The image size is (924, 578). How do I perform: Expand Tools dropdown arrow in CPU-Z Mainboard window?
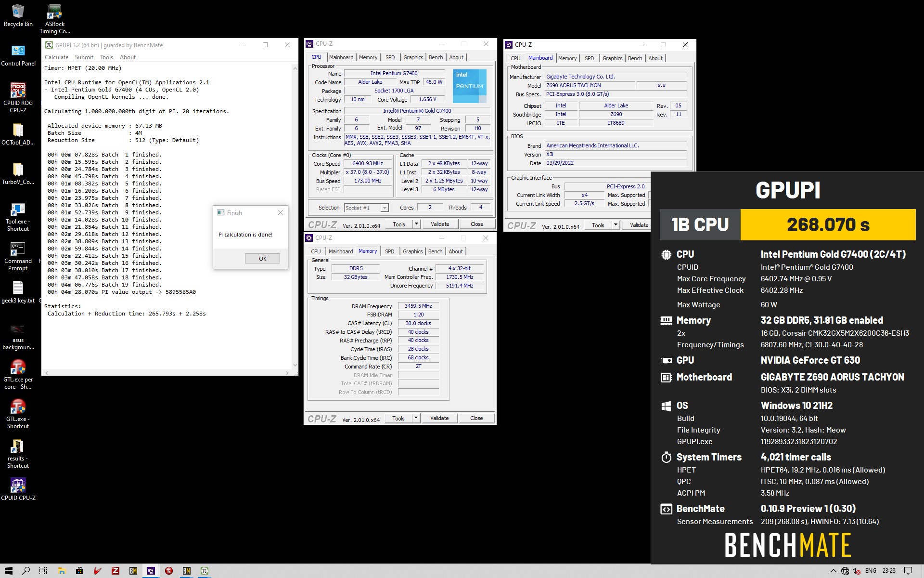(616, 225)
